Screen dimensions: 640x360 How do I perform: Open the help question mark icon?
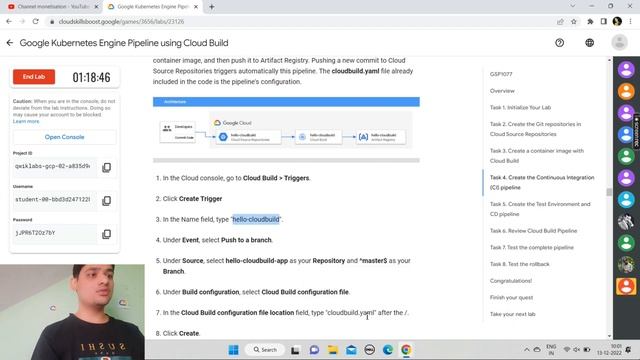[x=560, y=43]
